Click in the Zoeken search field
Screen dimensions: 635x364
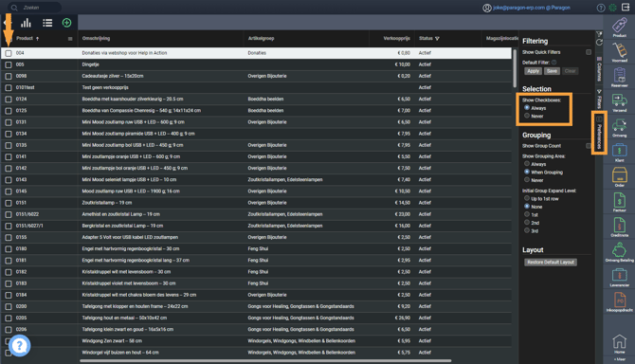36,8
